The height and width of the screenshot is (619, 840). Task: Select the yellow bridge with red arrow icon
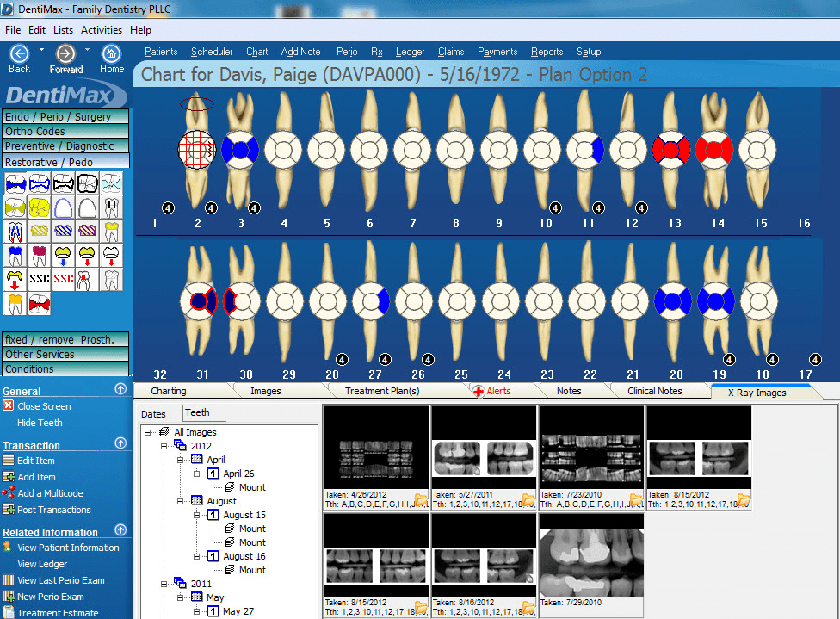pyautogui.click(x=15, y=279)
